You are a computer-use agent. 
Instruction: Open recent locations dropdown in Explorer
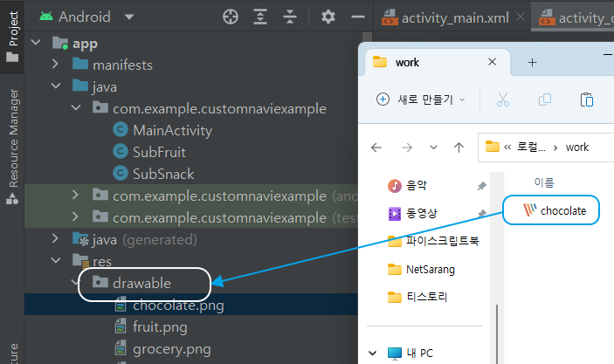(x=433, y=148)
